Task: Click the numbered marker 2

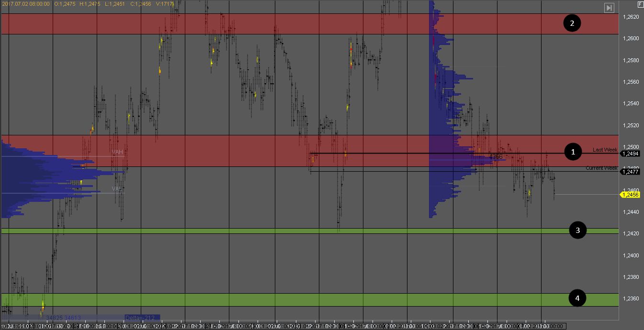Action: click(x=572, y=23)
